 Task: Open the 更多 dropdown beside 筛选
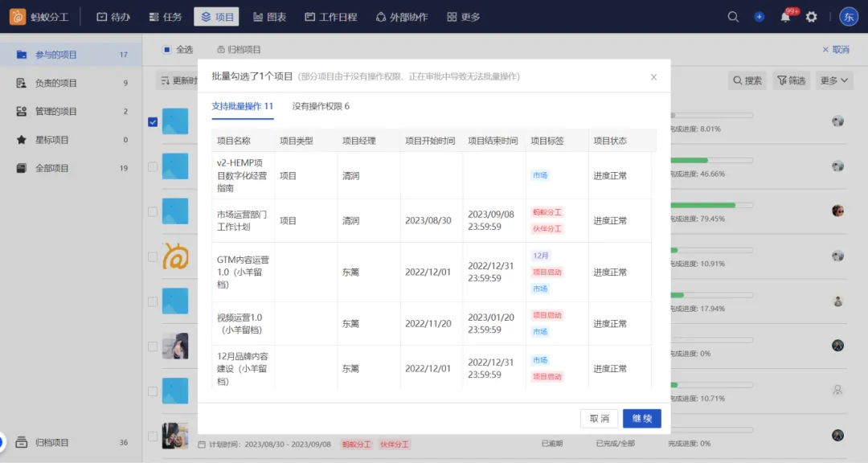833,80
